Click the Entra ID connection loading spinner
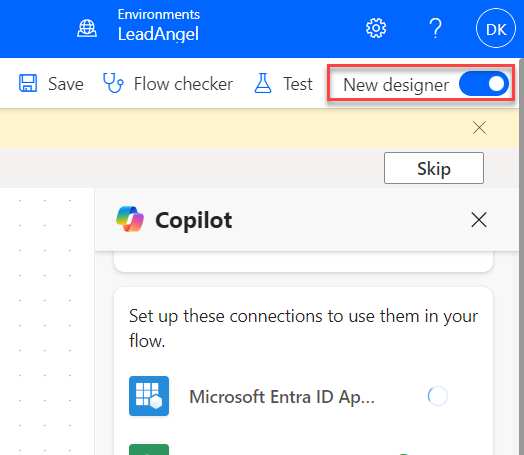Image resolution: width=524 pixels, height=455 pixels. 437,396
